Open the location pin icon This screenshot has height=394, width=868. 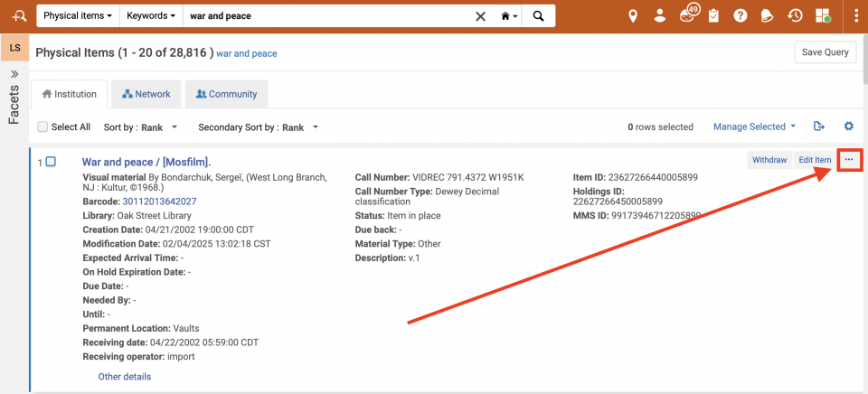(633, 16)
